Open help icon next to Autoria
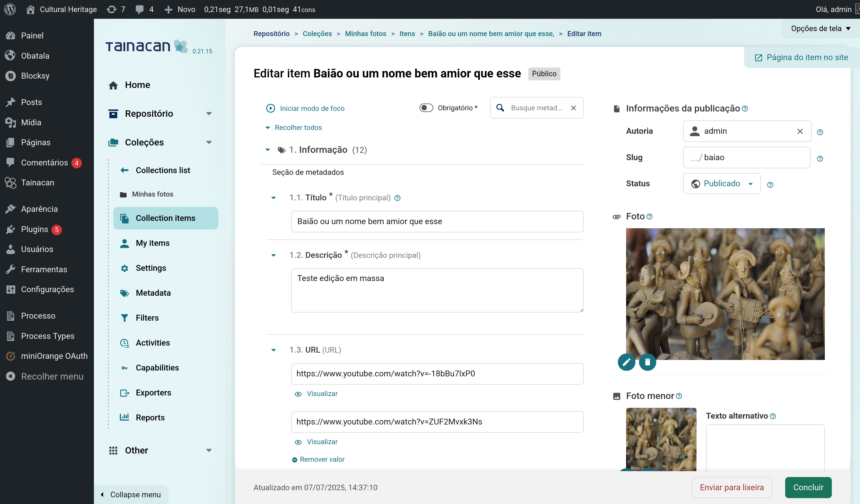Image resolution: width=860 pixels, height=504 pixels. point(820,132)
